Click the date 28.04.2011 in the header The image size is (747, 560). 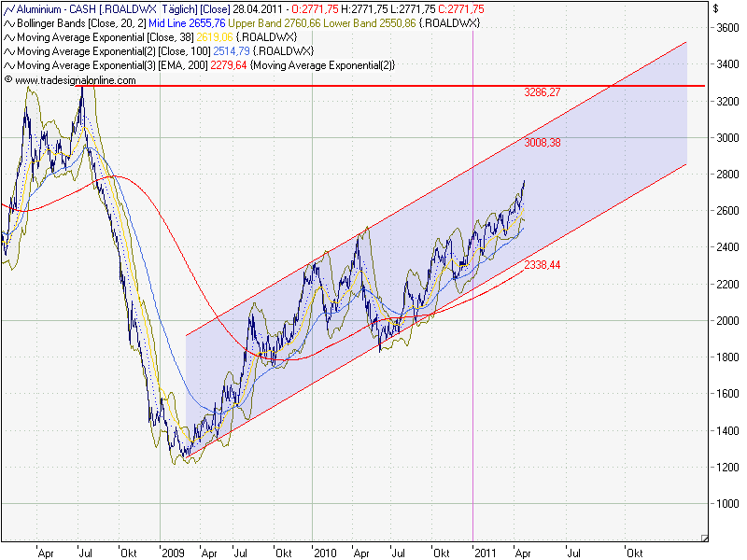pos(260,9)
